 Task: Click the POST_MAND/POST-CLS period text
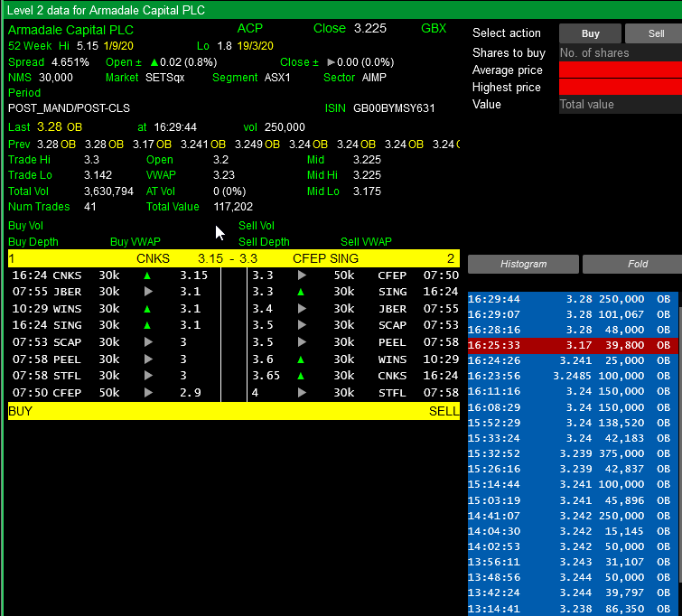click(69, 108)
